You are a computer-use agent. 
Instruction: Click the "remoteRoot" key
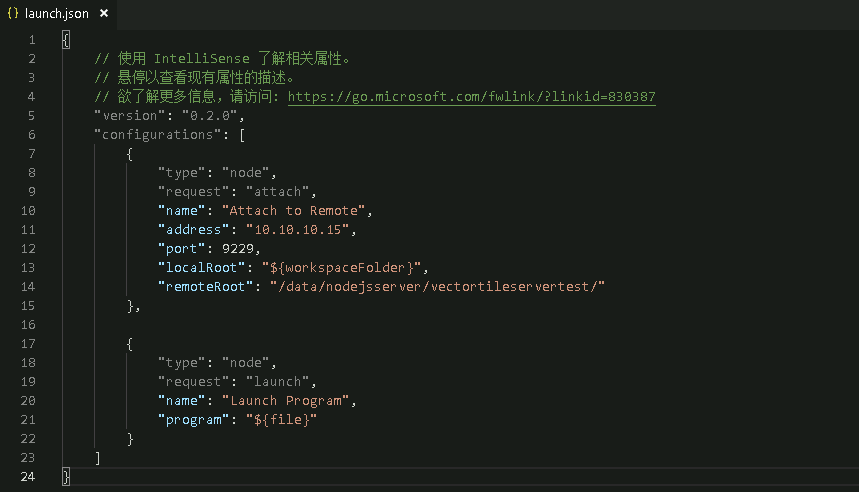tap(205, 287)
